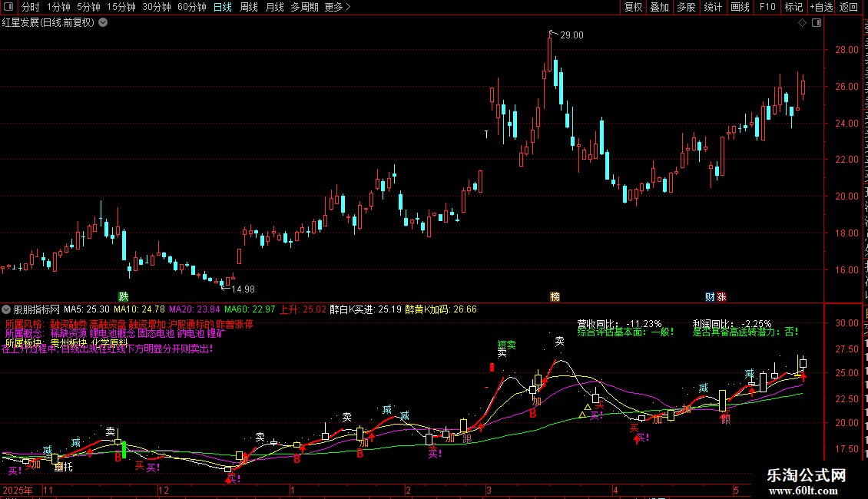Viewport: 868px width, 499px height.
Task: Toggle the 叠加 overlay option
Action: pyautogui.click(x=659, y=7)
